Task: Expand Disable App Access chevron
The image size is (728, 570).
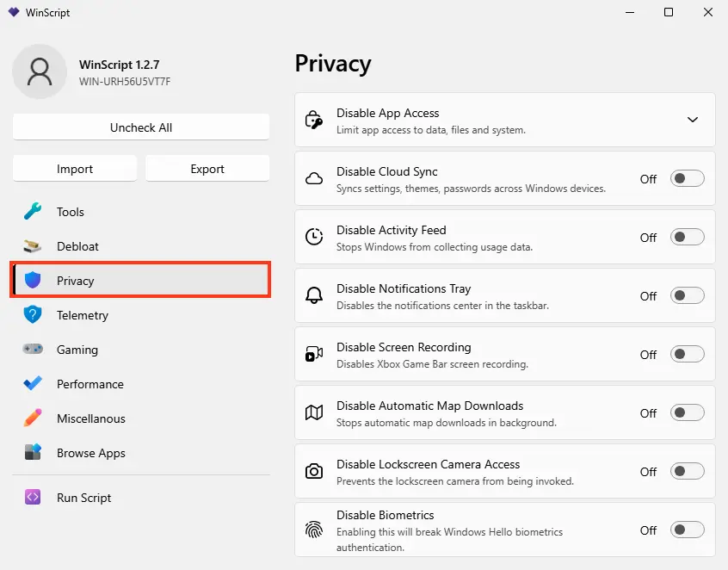Action: click(x=692, y=120)
